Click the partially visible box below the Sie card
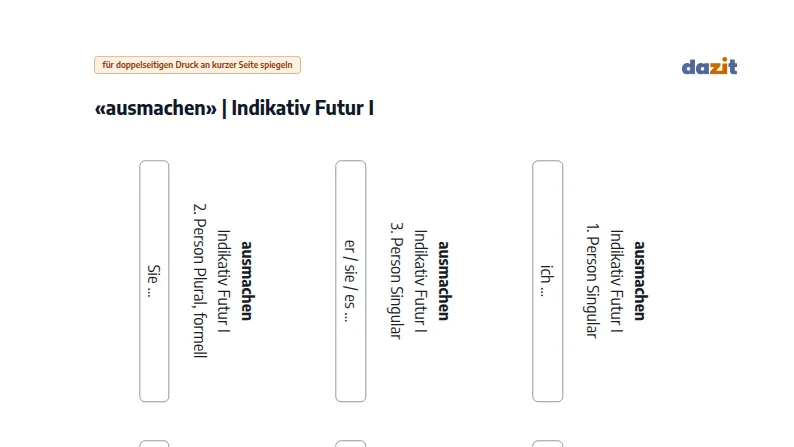 (154, 443)
